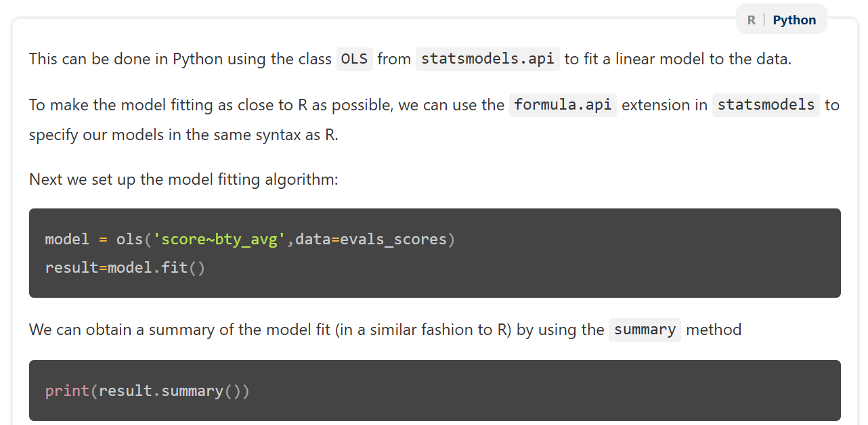Click the formula.api inline code

[x=563, y=105]
